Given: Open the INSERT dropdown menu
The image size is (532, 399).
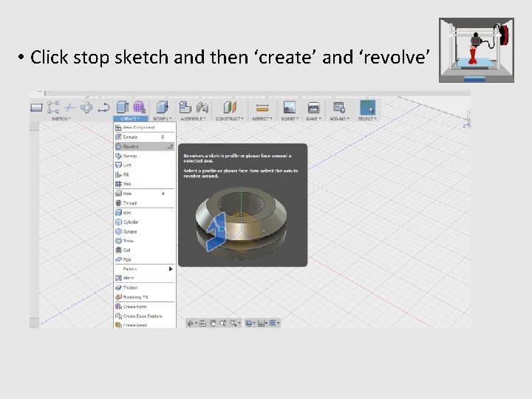Looking at the screenshot, I should pos(290,119).
